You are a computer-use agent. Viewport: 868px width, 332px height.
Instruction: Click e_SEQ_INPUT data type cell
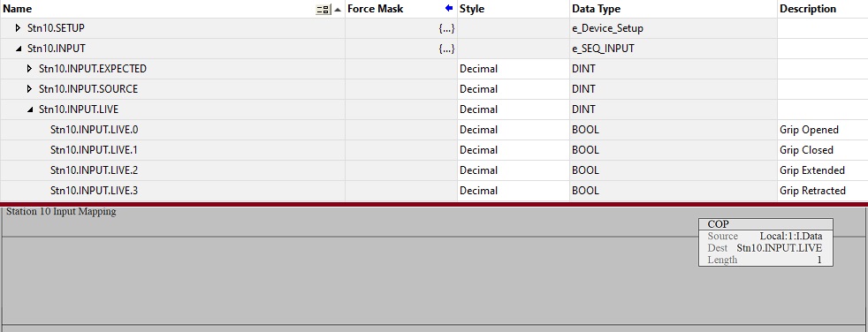[x=674, y=49]
